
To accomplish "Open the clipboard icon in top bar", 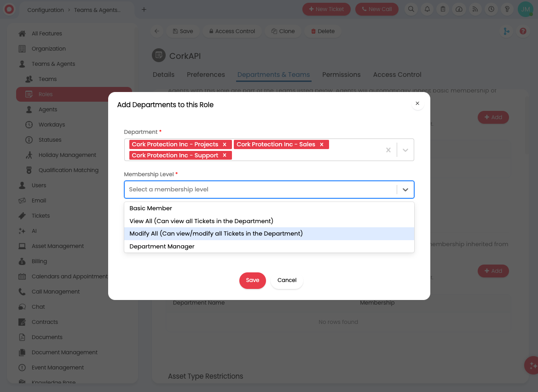I will 443,9.
